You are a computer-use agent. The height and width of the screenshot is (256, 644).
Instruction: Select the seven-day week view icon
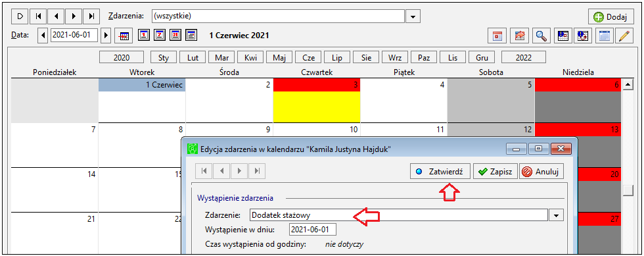click(159, 35)
